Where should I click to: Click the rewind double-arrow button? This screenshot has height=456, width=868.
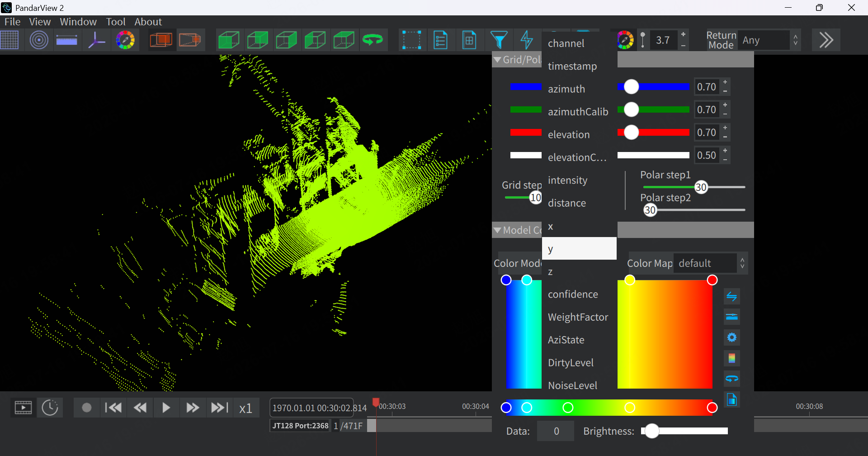pos(140,408)
